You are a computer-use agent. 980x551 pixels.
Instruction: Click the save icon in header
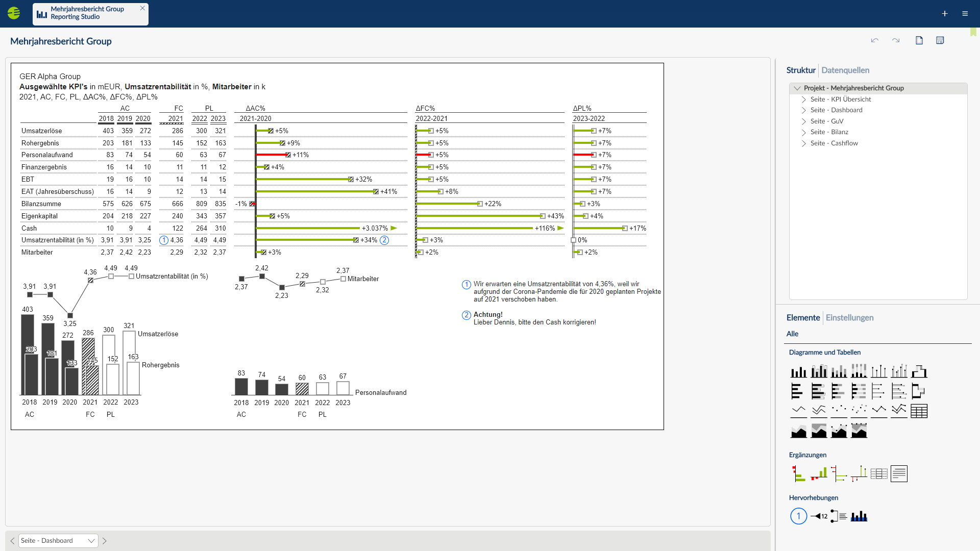pyautogui.click(x=940, y=40)
